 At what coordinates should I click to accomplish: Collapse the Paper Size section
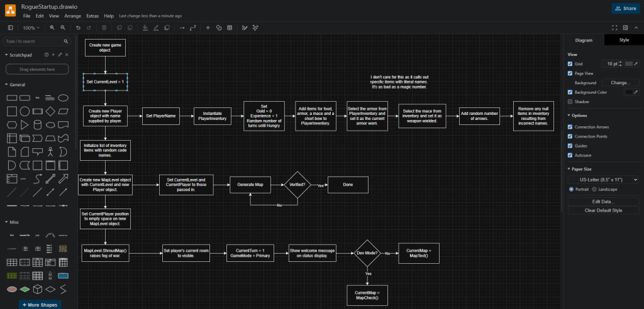point(569,169)
